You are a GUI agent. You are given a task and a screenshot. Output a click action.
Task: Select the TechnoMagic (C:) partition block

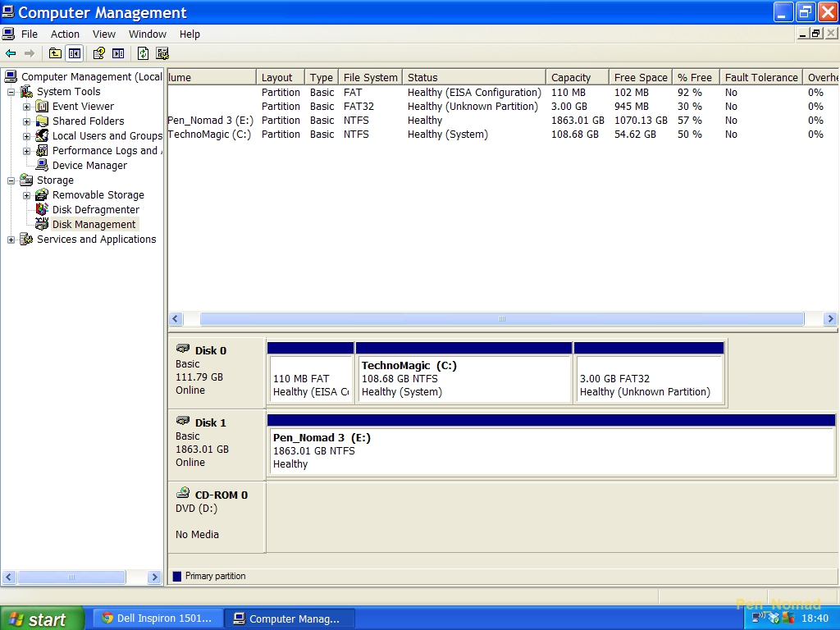[x=463, y=373]
